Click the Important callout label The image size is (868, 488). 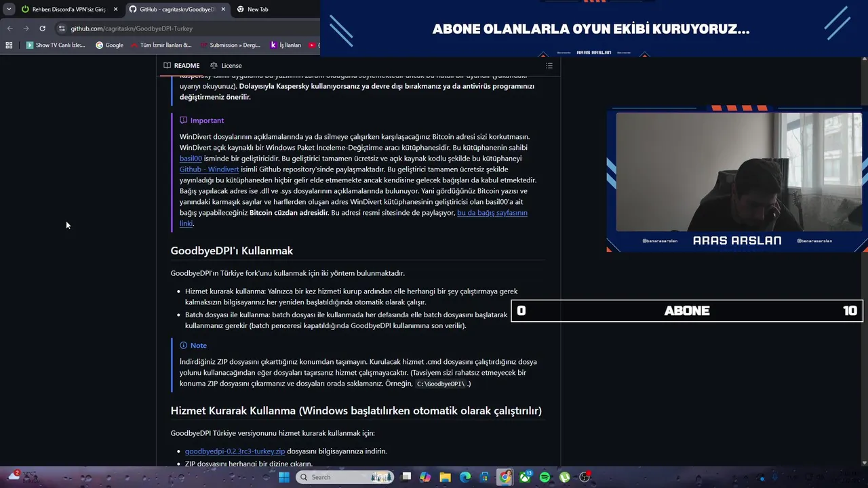pyautogui.click(x=201, y=121)
